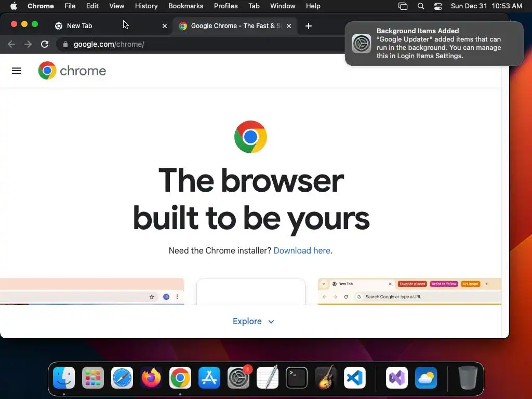Viewport: 532px width, 399px height.
Task: Open the Help menu
Action: (313, 6)
